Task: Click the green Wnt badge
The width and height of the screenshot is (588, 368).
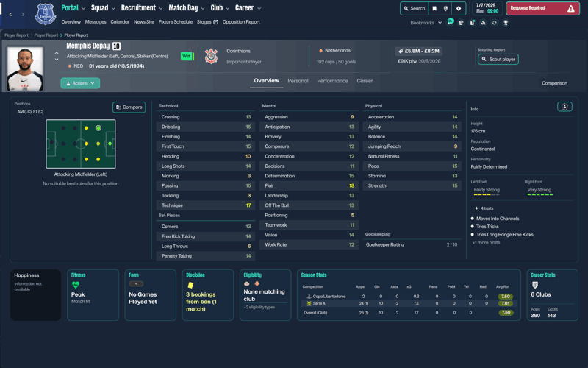Action: click(187, 56)
